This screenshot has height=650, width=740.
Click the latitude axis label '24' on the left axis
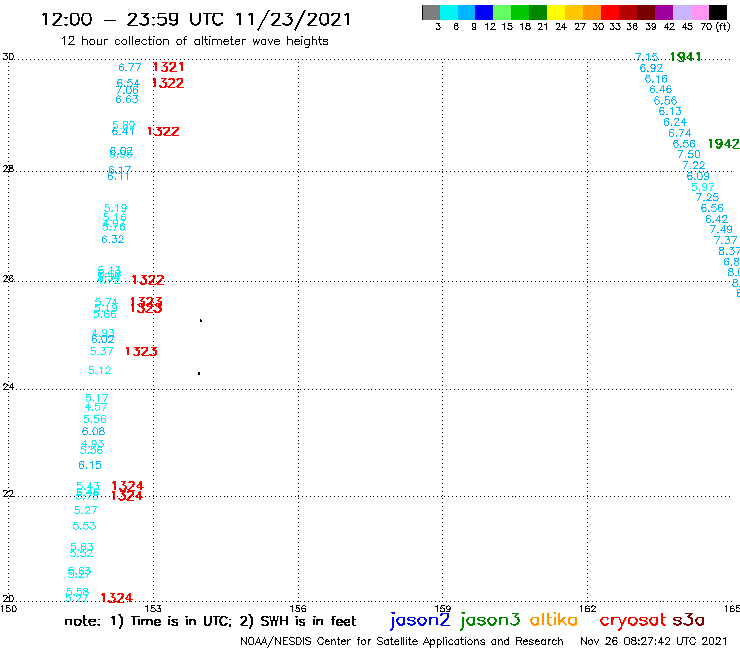[x=8, y=387]
